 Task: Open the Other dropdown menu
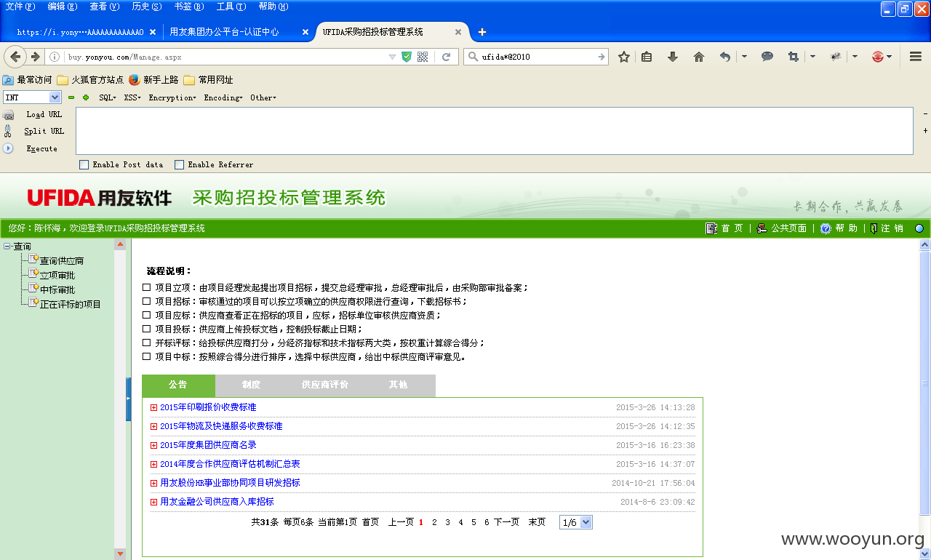[263, 97]
